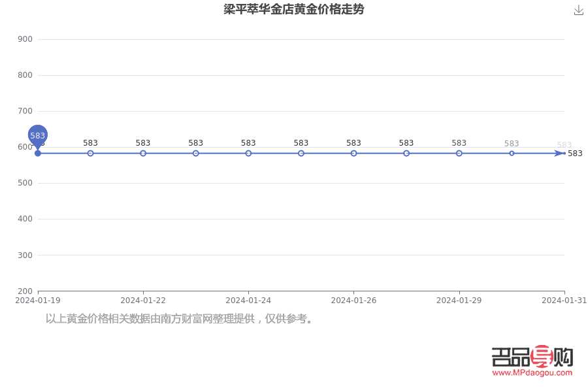Click the 583 value above the 2024-01-26 point
This screenshot has width=588, height=392.
353,143
